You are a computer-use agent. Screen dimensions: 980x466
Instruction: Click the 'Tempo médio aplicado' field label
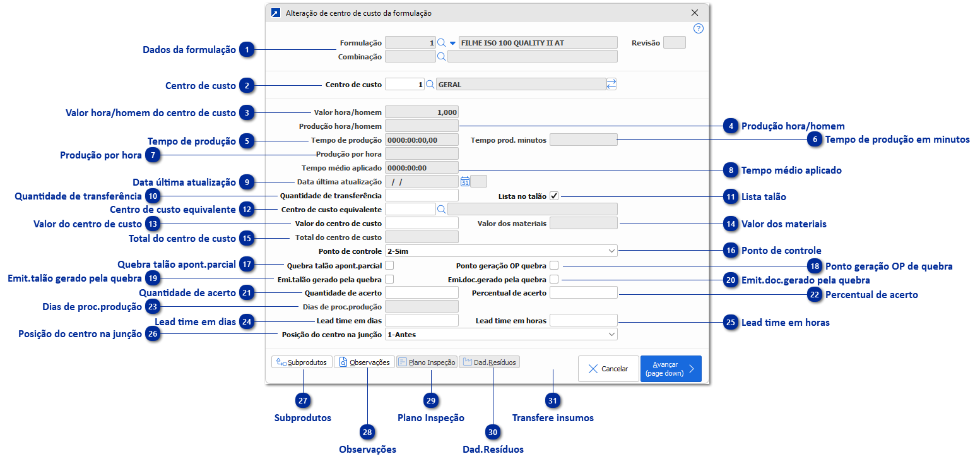(342, 168)
